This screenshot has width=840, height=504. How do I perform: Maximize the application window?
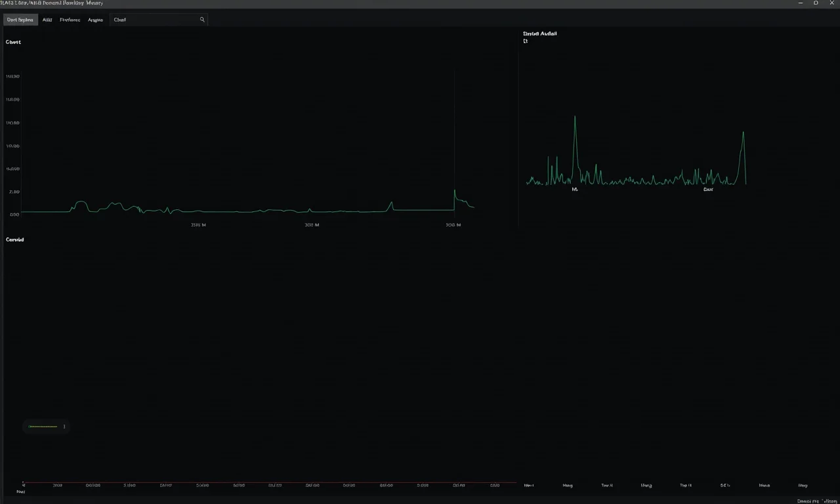click(816, 3)
